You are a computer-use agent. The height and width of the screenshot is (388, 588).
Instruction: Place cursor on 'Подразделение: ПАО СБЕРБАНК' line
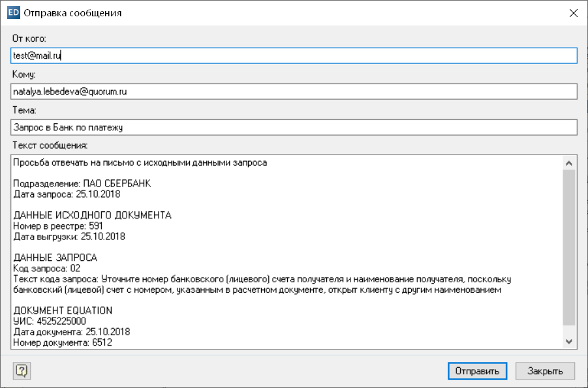coord(82,184)
